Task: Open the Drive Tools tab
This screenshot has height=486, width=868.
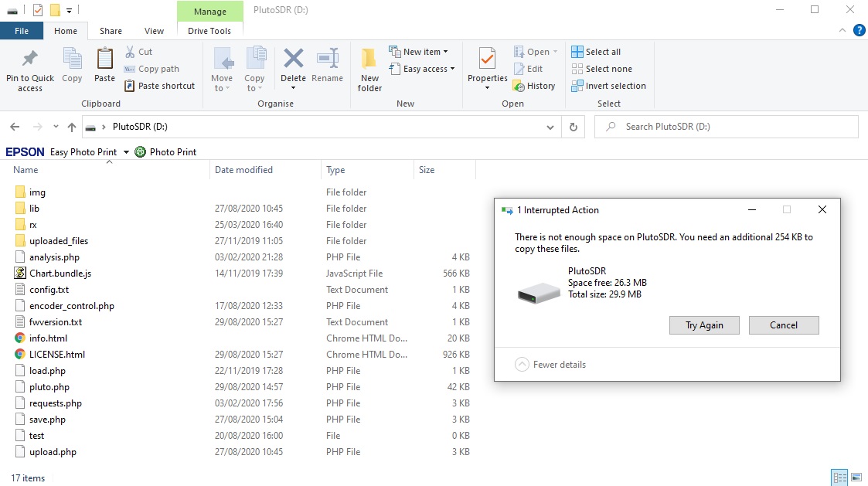Action: point(209,31)
